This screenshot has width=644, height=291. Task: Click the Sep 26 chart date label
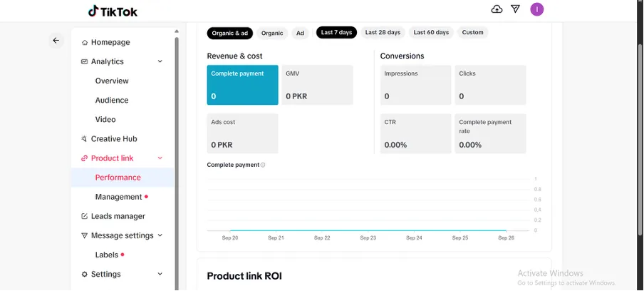coord(506,238)
